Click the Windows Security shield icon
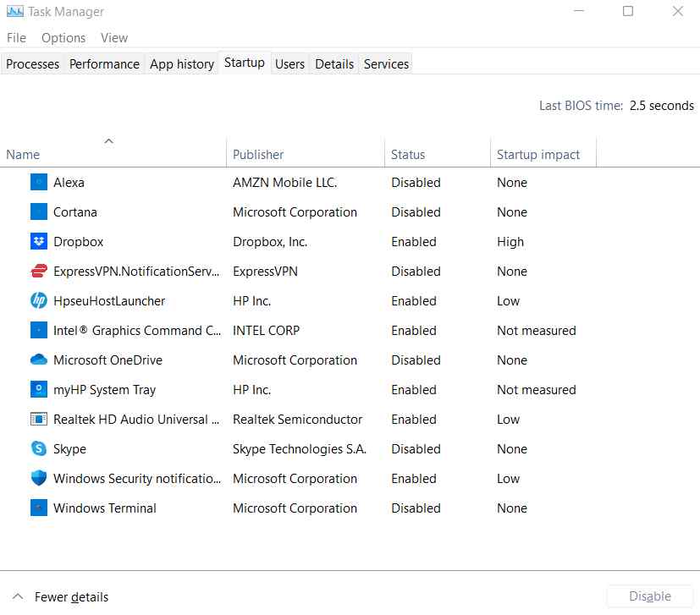The width and height of the screenshot is (700, 615). point(39,478)
